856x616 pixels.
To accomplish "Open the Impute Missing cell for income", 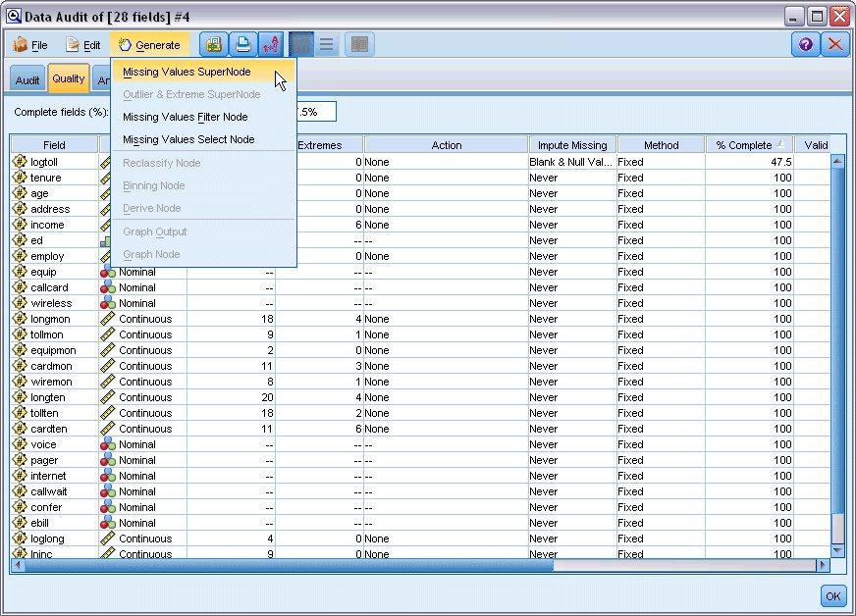I will 572,225.
